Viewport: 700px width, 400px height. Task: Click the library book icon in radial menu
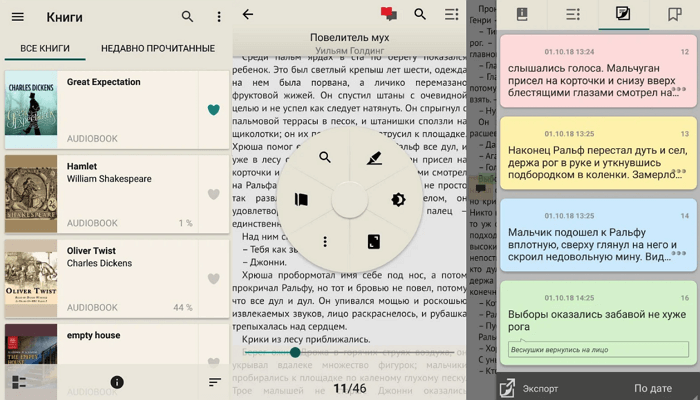301,200
